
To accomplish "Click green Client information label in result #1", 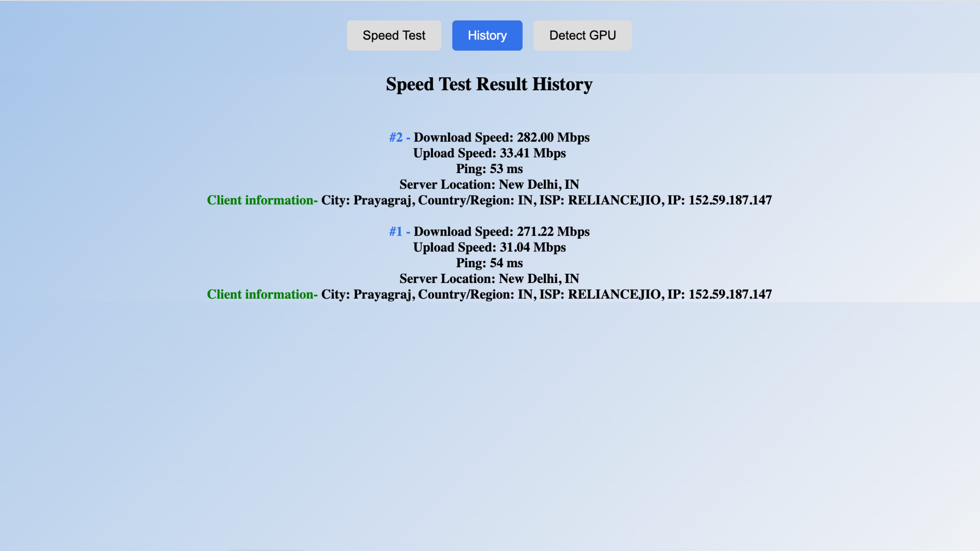I will tap(262, 295).
